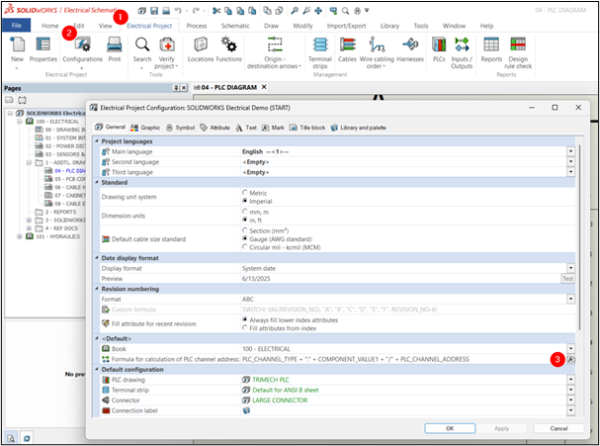Open the Search tool in ribbon
Image resolution: width=600 pixels, height=446 pixels.
click(x=142, y=44)
